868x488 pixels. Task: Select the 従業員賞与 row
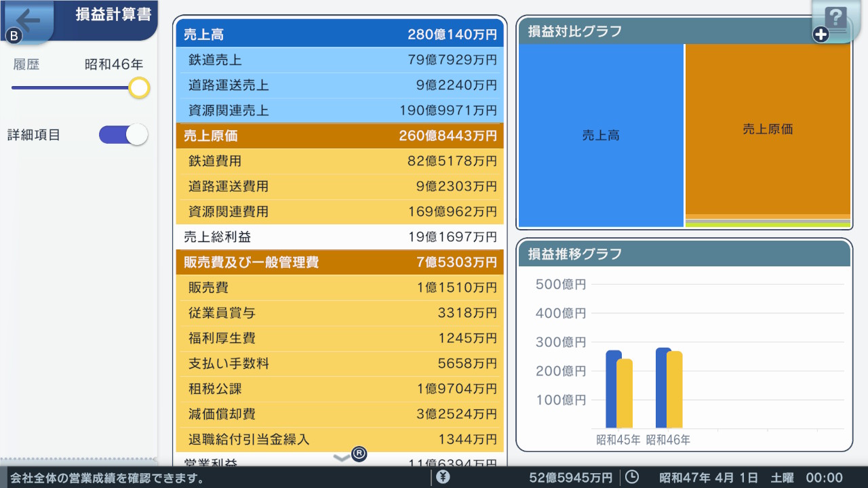340,312
